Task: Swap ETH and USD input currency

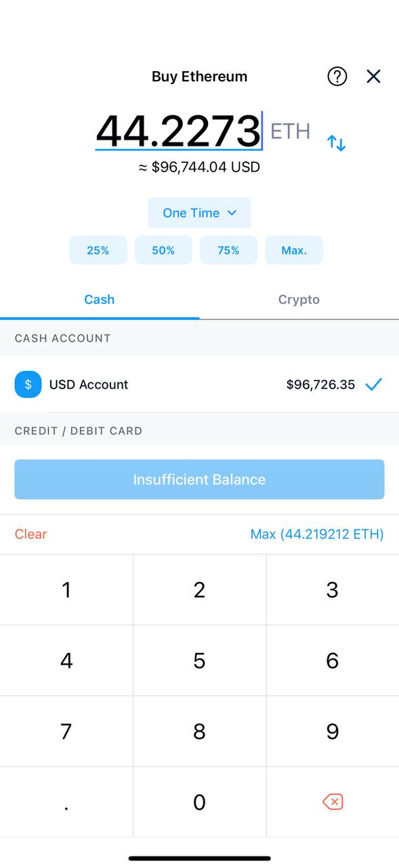Action: (337, 143)
